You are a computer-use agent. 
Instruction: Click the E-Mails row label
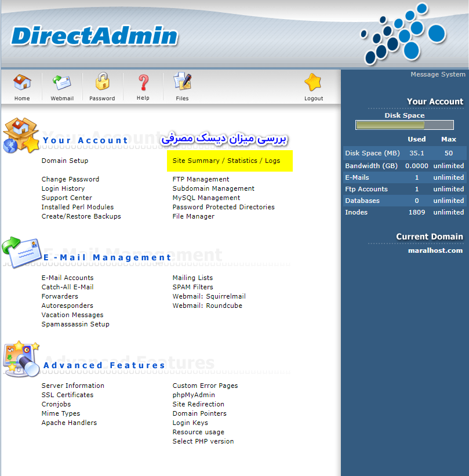click(x=357, y=177)
